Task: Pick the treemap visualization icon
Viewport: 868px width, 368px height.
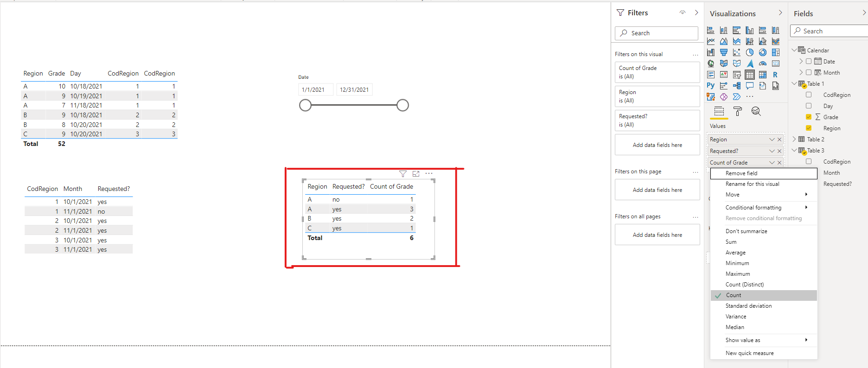Action: coord(775,52)
